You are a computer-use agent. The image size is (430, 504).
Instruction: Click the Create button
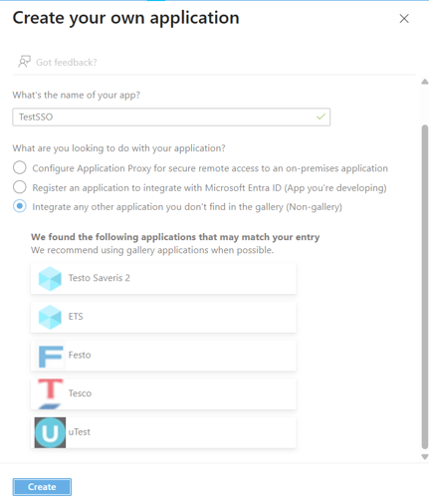click(42, 487)
